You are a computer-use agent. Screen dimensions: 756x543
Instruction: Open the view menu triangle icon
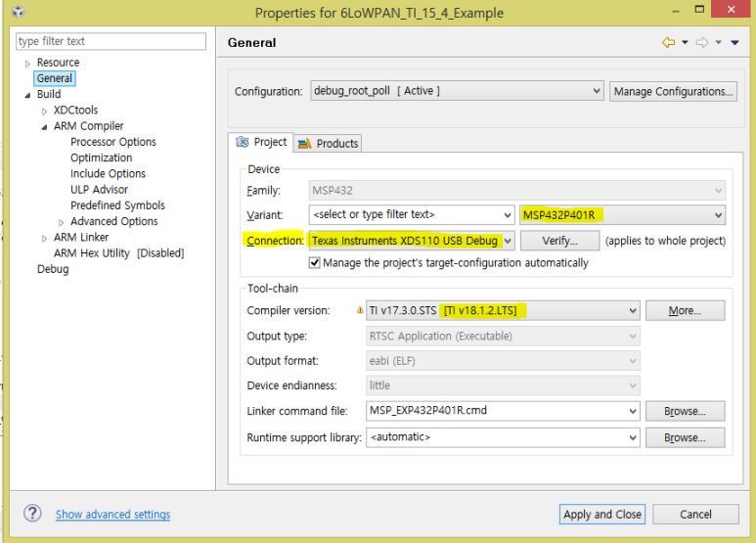pyautogui.click(x=734, y=42)
